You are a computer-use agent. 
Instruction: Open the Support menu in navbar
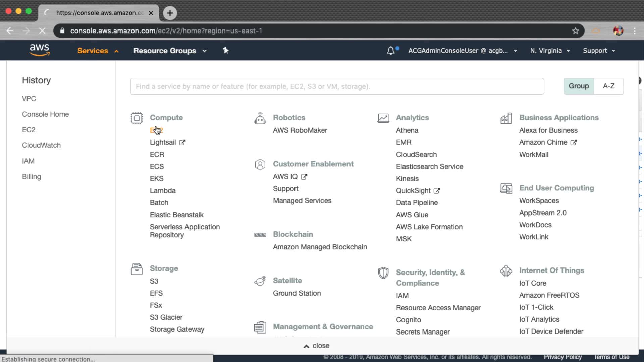[599, 51]
